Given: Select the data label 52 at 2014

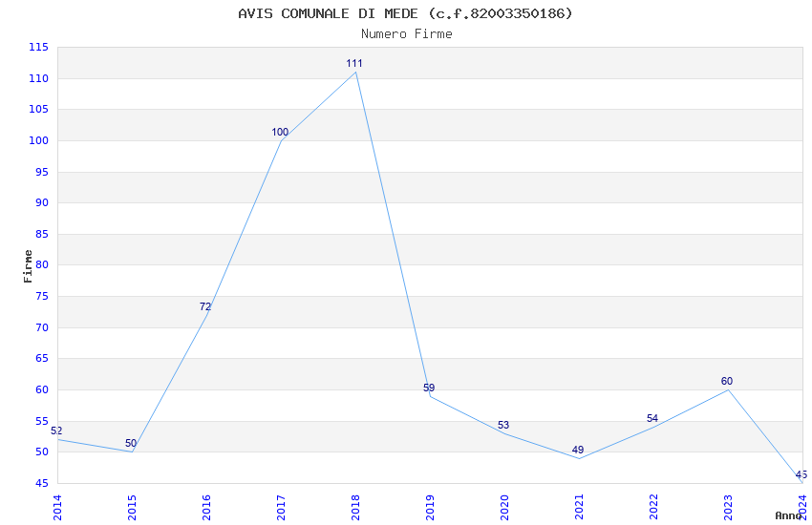Looking at the screenshot, I should pos(56,430).
